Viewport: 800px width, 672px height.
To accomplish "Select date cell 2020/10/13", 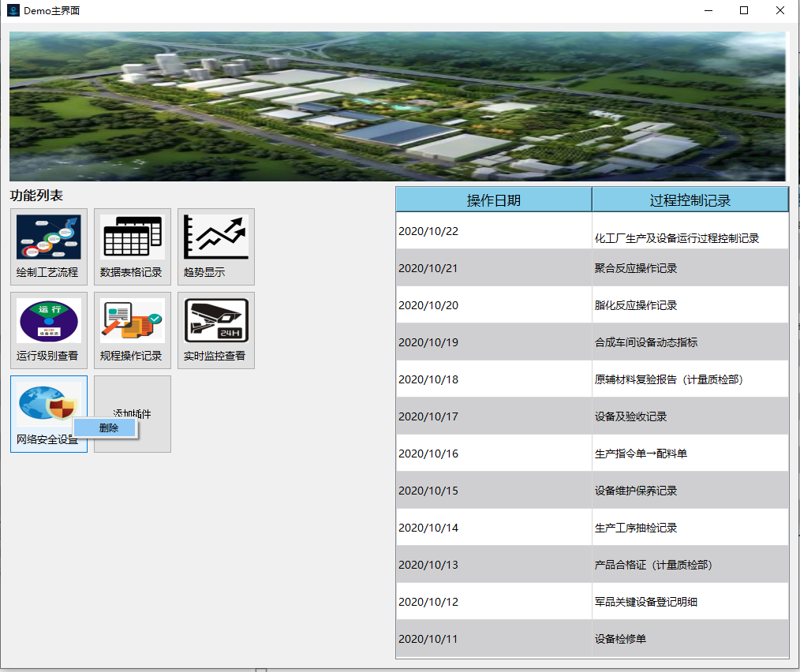I will point(494,565).
